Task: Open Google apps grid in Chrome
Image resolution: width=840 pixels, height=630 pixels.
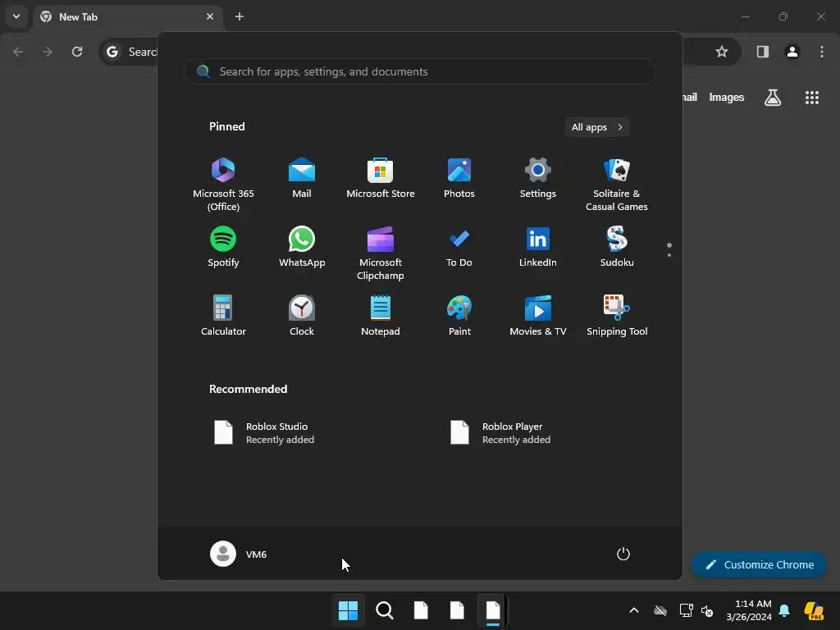Action: tap(811, 98)
